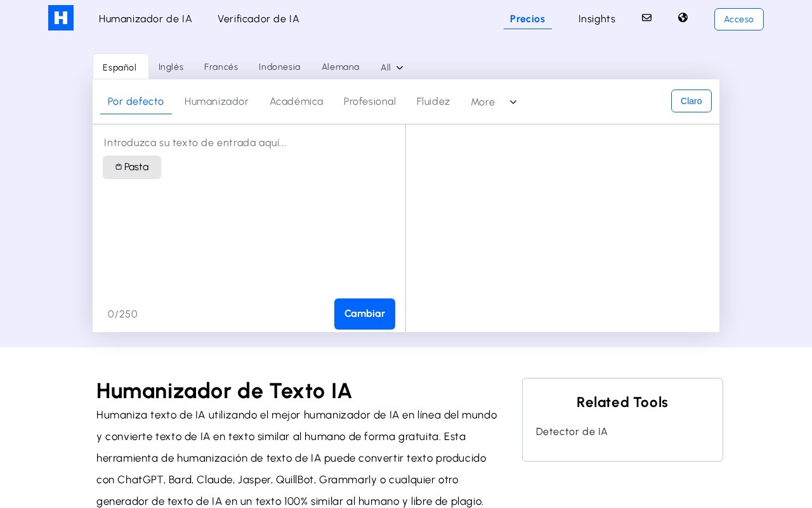Click the 0/250 character counter
The image size is (812, 508).
(x=122, y=314)
